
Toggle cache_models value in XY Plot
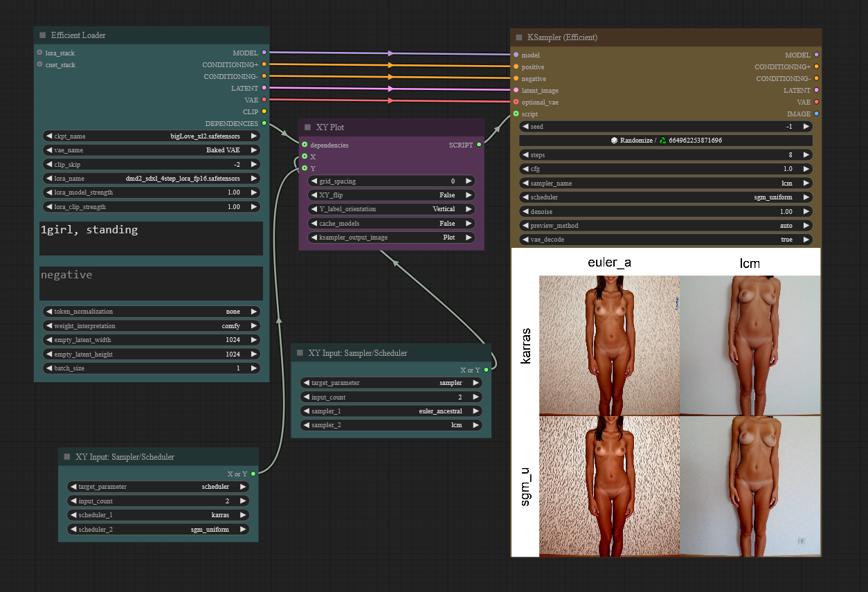pos(391,224)
